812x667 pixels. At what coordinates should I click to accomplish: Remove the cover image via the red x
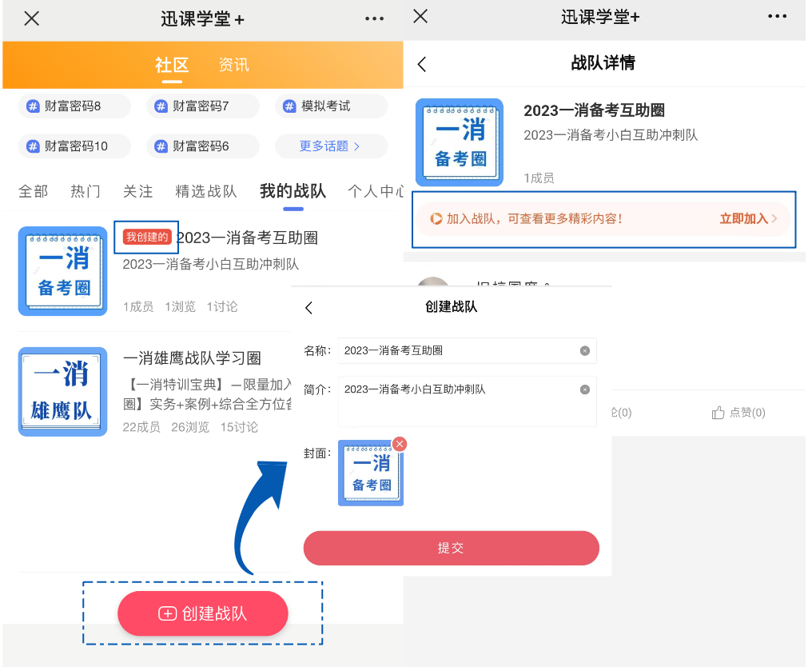click(x=400, y=444)
